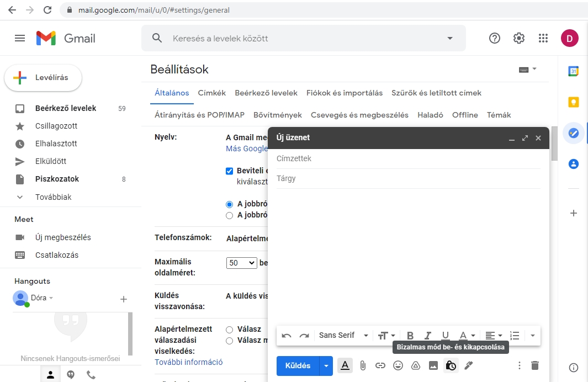
Task: Toggle the Beviteli checkbox under Nyelv
Action: 230,171
